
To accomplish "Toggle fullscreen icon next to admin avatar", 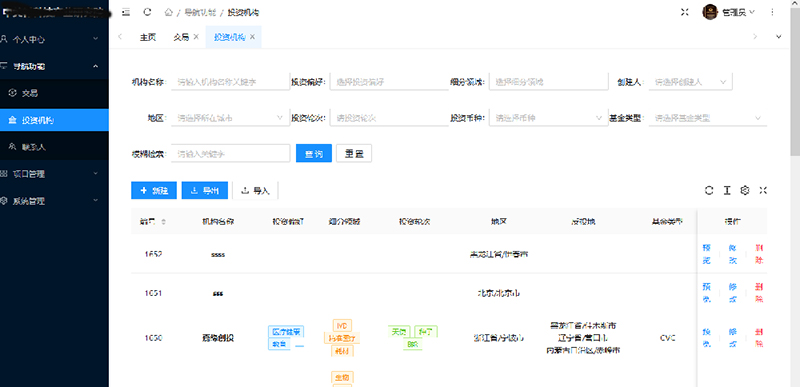I will pyautogui.click(x=685, y=12).
